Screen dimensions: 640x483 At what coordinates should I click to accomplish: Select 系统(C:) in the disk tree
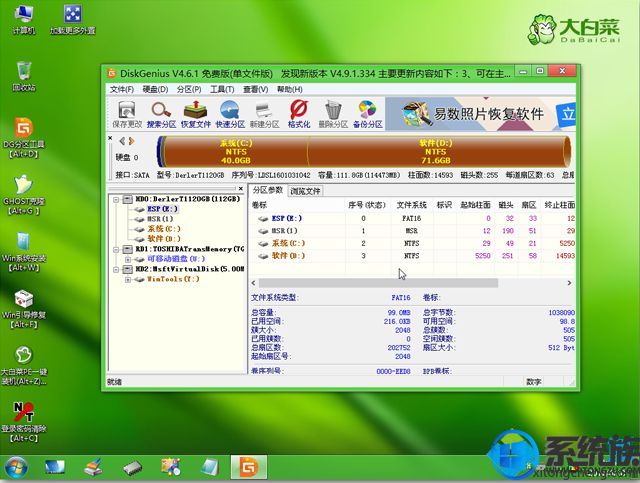click(x=164, y=229)
